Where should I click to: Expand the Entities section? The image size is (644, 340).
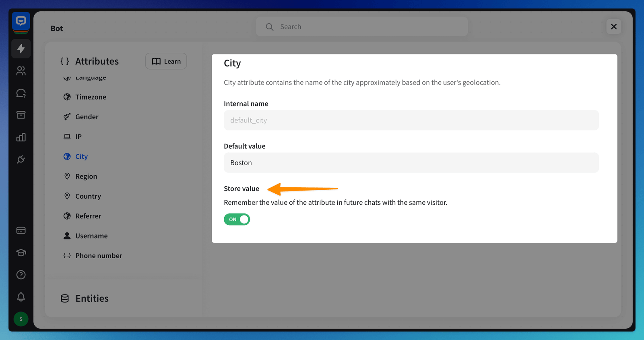[92, 299]
